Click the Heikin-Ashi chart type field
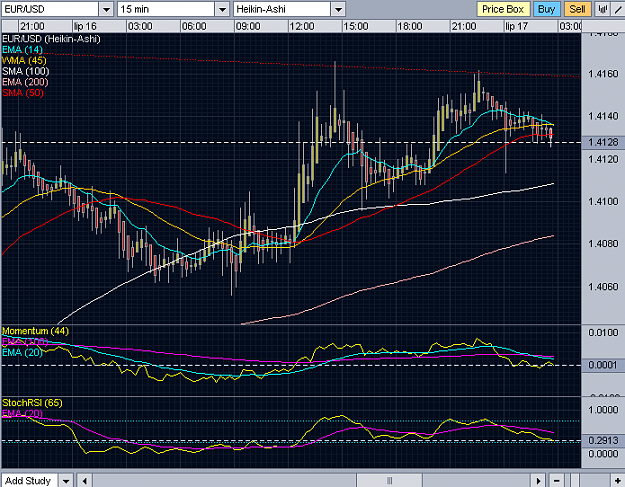 (x=282, y=9)
